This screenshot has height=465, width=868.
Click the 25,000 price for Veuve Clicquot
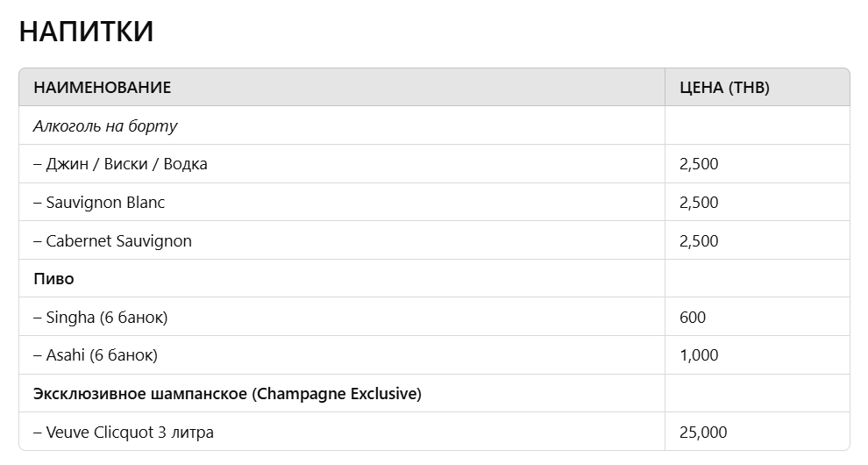[x=703, y=433]
